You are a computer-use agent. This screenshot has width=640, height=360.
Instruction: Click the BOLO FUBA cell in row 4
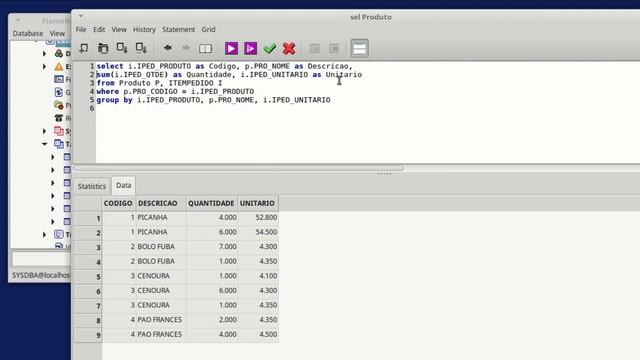pyautogui.click(x=161, y=261)
